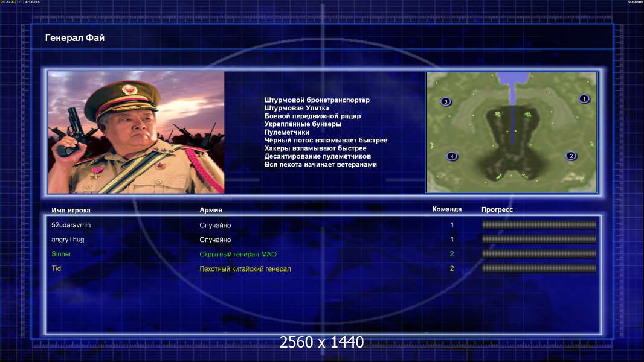Click the timer readout in top-right corner

coord(636,2)
